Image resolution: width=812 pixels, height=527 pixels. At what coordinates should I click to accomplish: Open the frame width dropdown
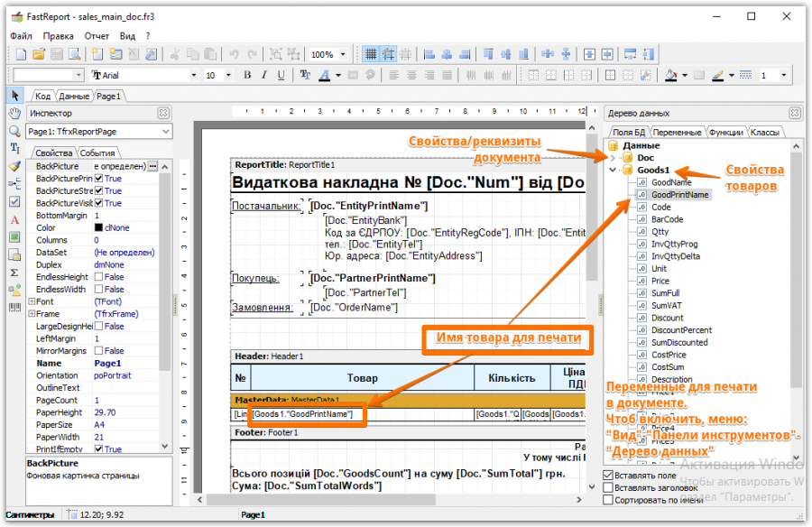click(783, 75)
